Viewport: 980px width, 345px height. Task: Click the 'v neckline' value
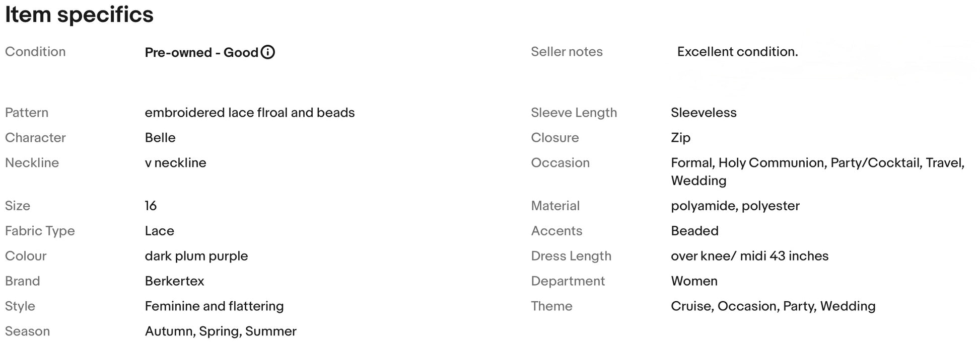[x=175, y=163]
